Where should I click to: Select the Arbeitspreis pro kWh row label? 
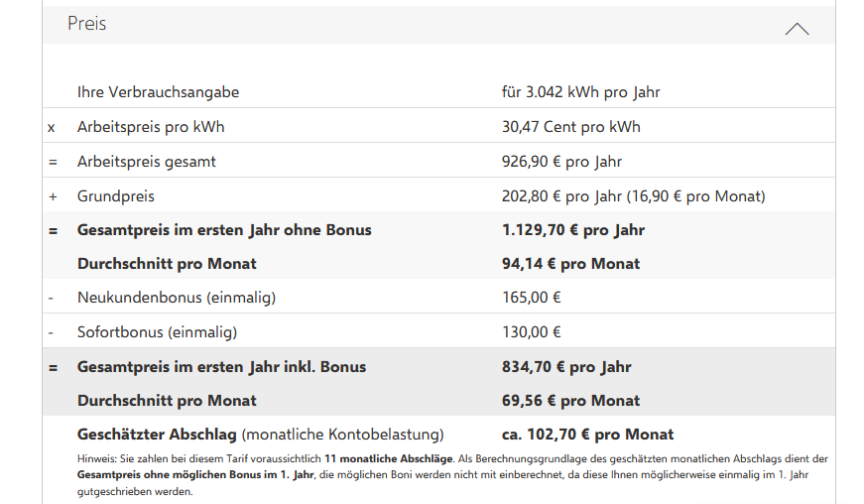coord(151,127)
